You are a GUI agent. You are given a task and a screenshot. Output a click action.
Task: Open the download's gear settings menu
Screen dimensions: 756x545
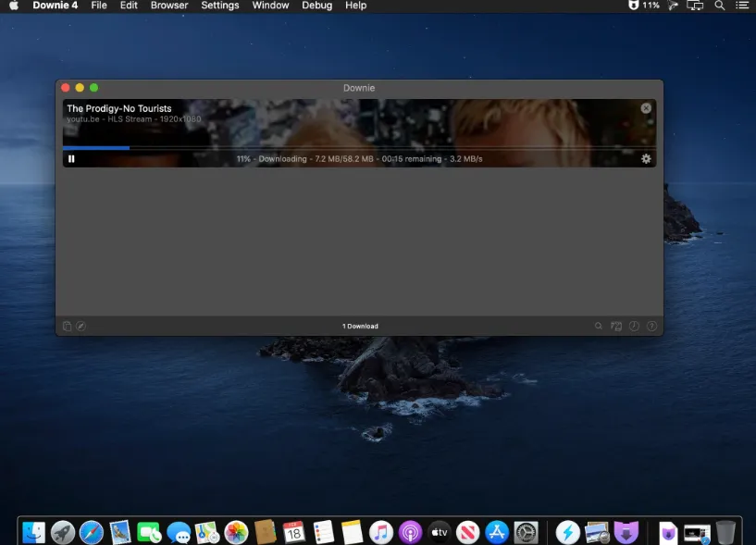[x=646, y=158]
